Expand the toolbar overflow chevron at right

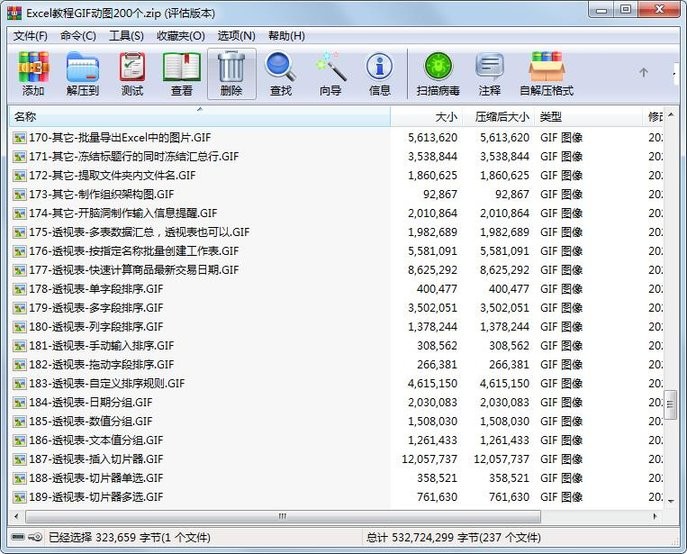[674, 74]
